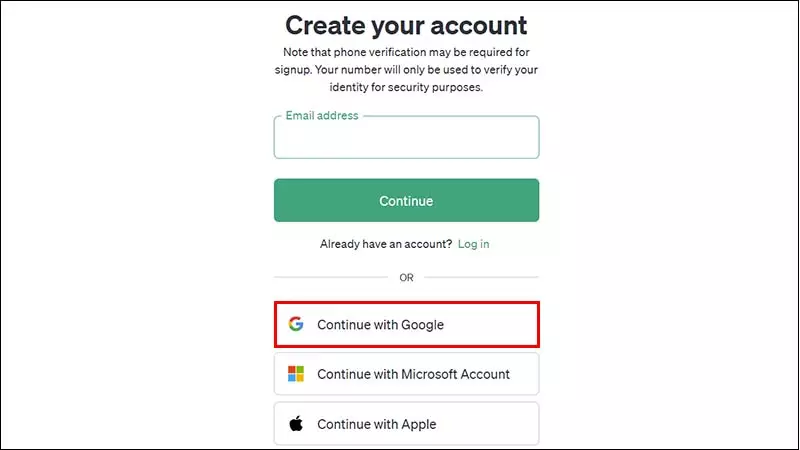Click the words "Microsoft Account" in button
The height and width of the screenshot is (450, 800).
[456, 374]
